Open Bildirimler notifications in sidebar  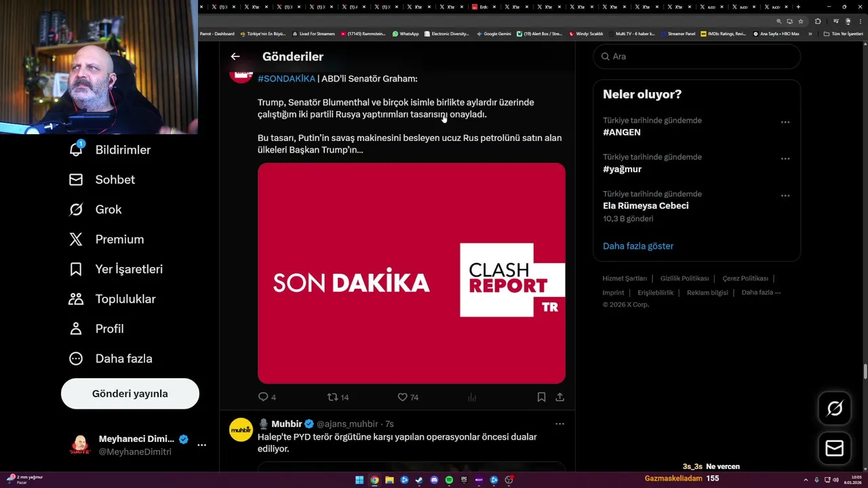(x=110, y=150)
